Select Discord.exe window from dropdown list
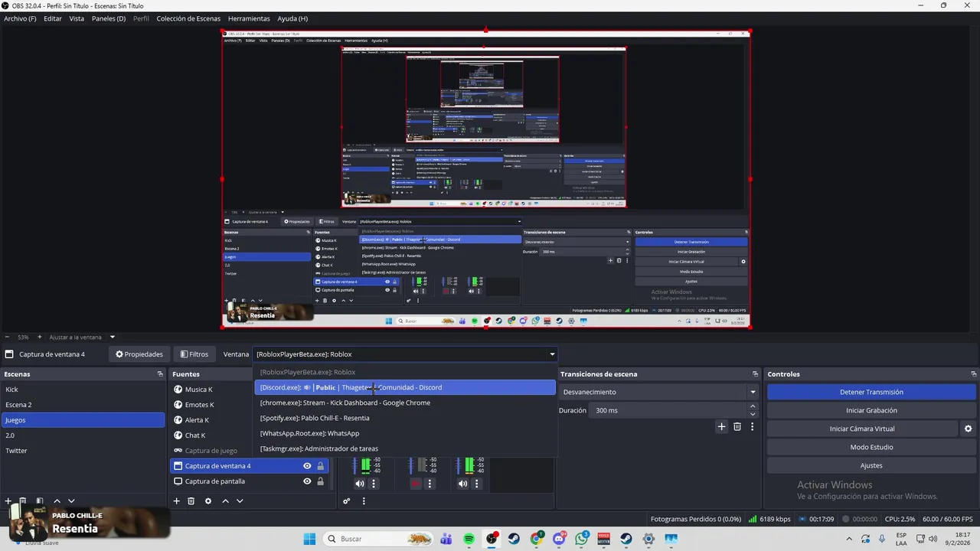Image resolution: width=980 pixels, height=551 pixels. (x=405, y=387)
